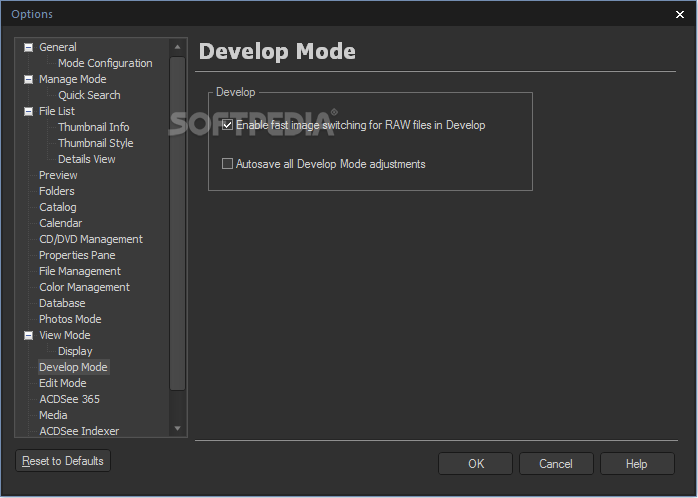Click tree scrollbar down arrow

[x=177, y=428]
